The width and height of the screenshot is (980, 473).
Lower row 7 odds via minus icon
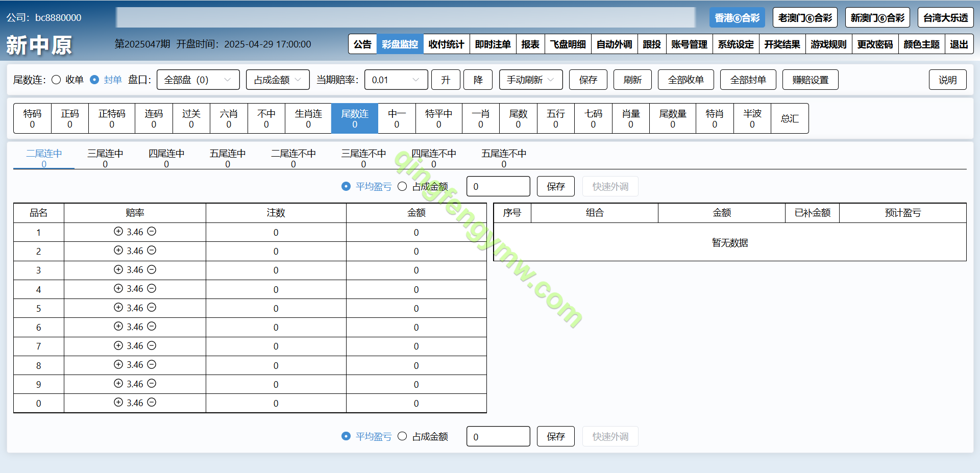click(152, 345)
